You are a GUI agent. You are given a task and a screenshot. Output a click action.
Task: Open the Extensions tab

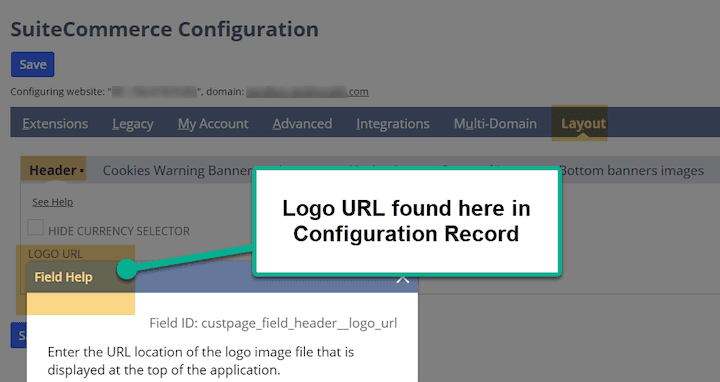55,124
